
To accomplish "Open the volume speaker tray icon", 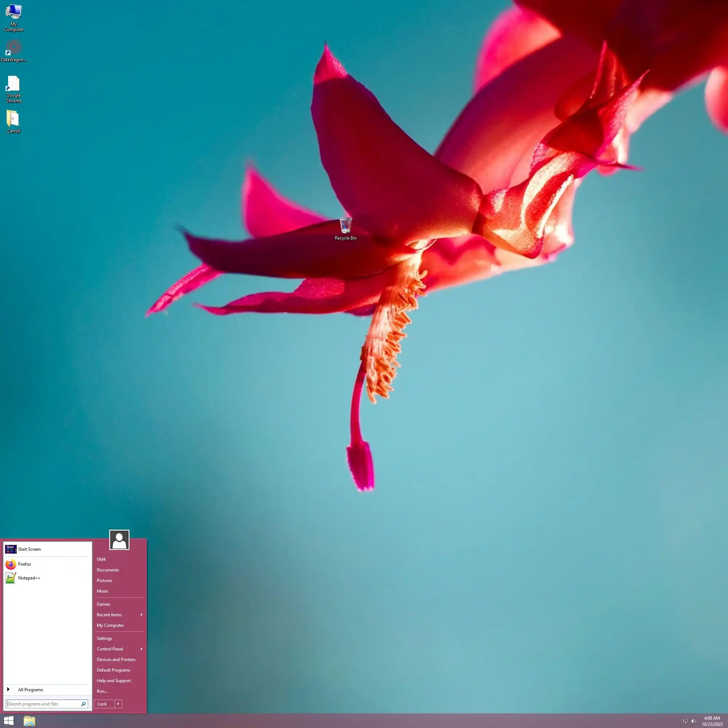I will point(694,721).
